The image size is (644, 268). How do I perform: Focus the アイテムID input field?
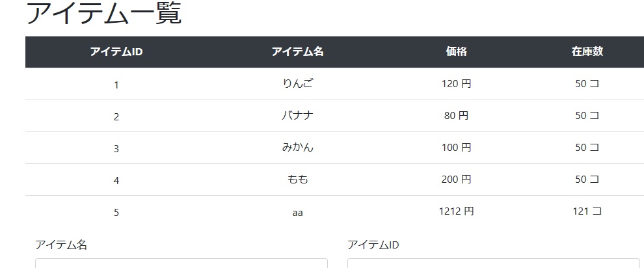(493, 263)
